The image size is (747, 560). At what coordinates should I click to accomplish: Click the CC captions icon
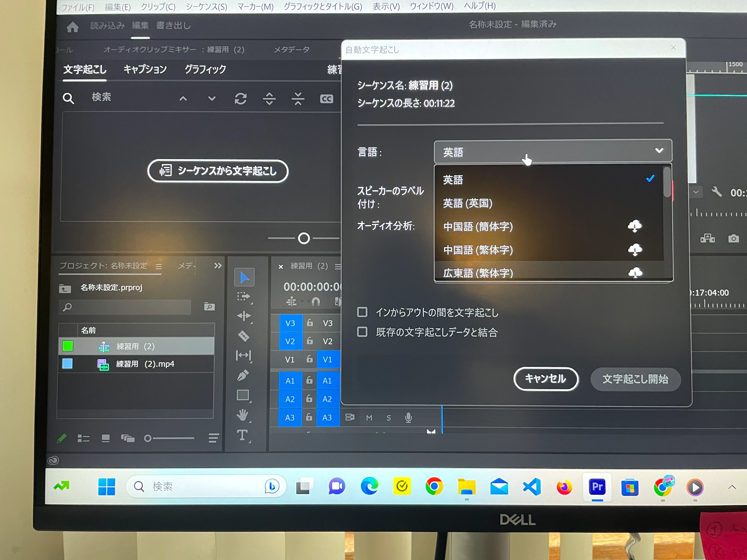326,99
